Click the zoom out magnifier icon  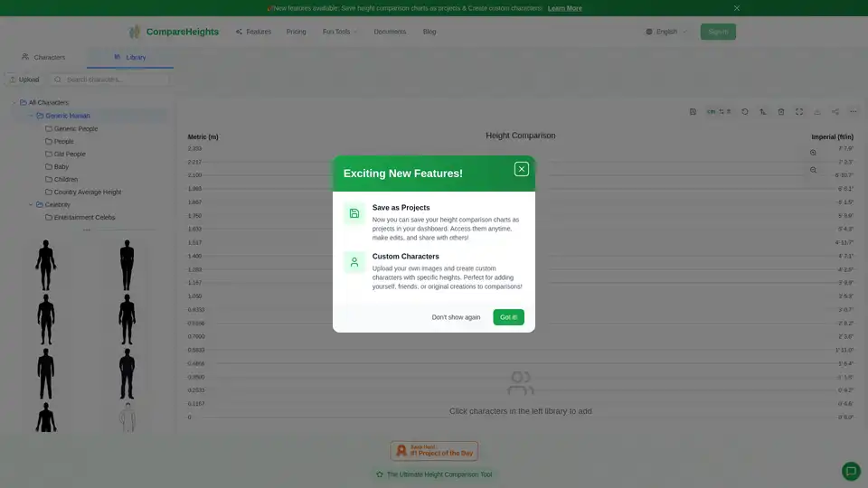(x=814, y=170)
